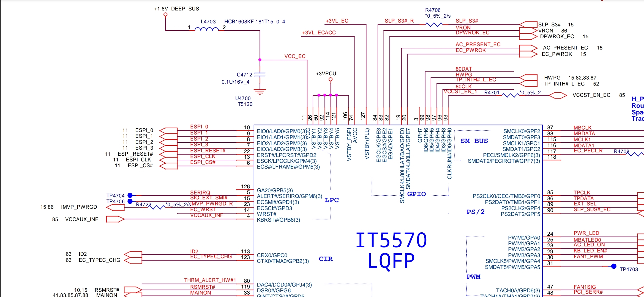Click the ESPI_0 port connector
The width and height of the screenshot is (644, 297).
click(x=168, y=131)
